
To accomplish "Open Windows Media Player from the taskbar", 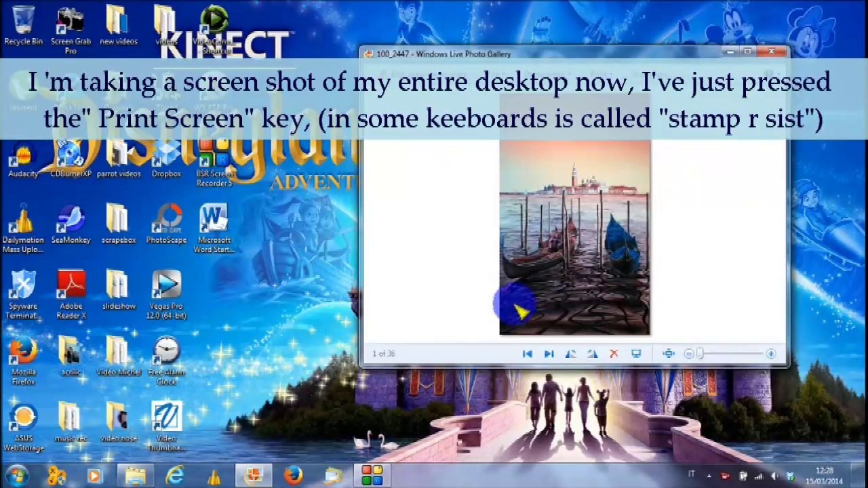I will 94,476.
